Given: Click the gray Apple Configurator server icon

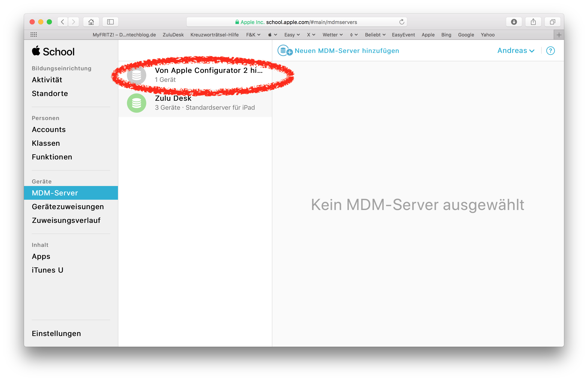Looking at the screenshot, I should pos(137,75).
